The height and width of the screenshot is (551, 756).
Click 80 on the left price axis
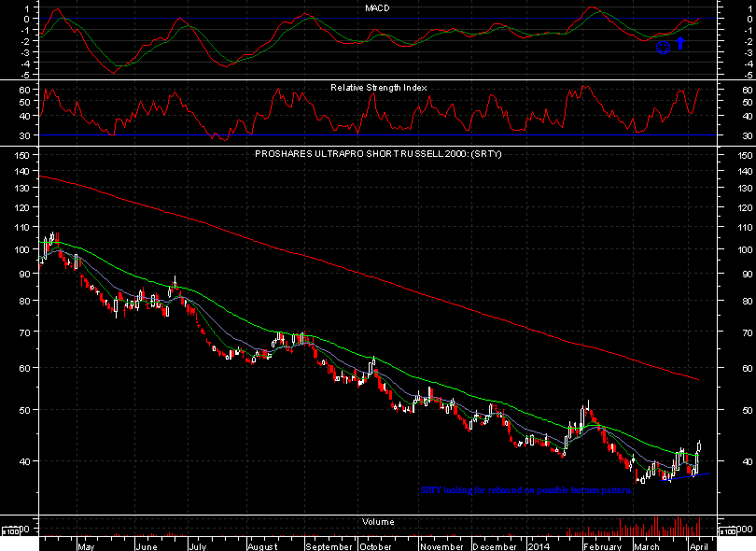25,301
